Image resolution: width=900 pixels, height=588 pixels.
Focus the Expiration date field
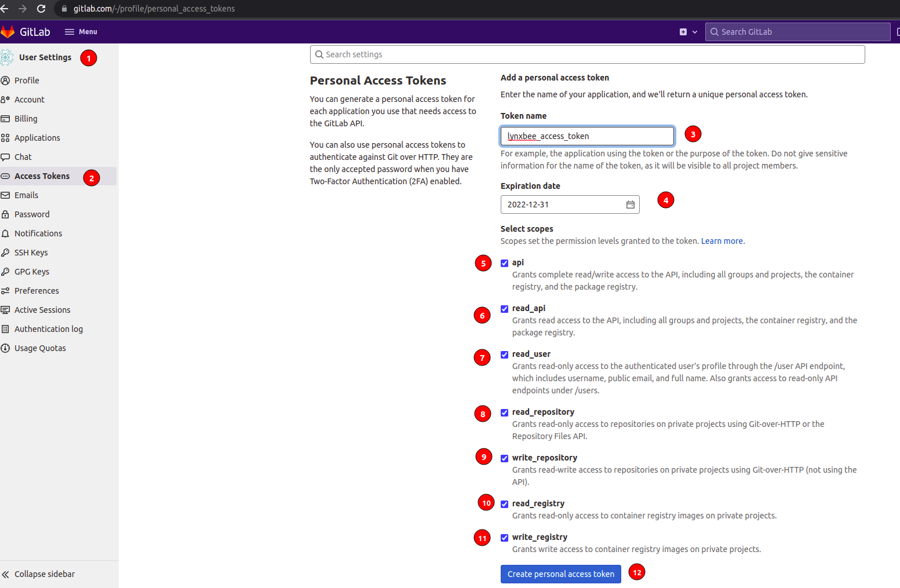pos(570,204)
